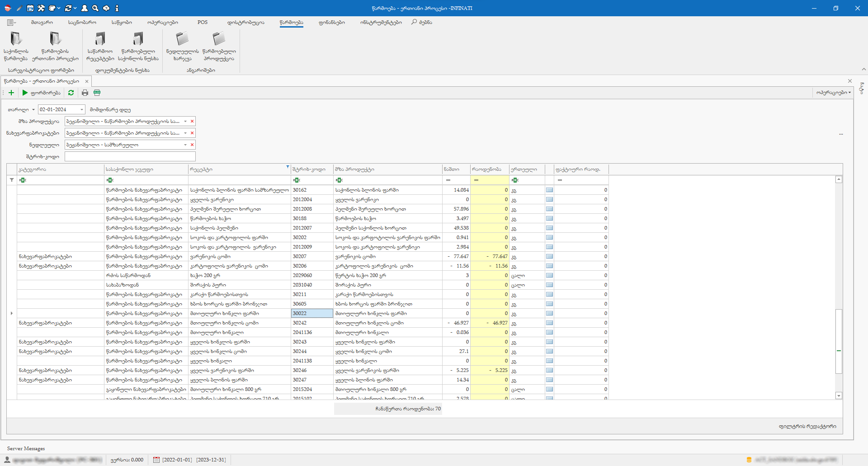Expand the მზა პროდუქცია dropdown
The width and height of the screenshot is (868, 466).
coord(185,121)
